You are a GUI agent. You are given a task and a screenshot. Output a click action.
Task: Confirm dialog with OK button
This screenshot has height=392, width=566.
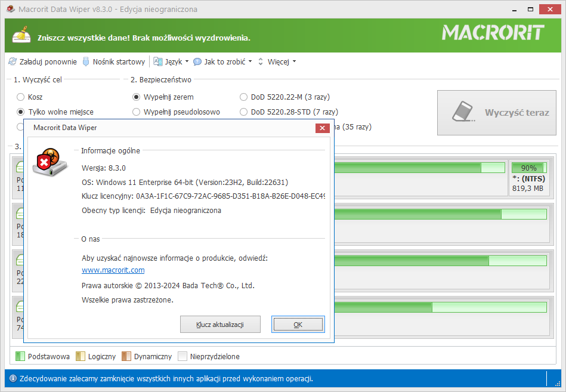(x=298, y=325)
